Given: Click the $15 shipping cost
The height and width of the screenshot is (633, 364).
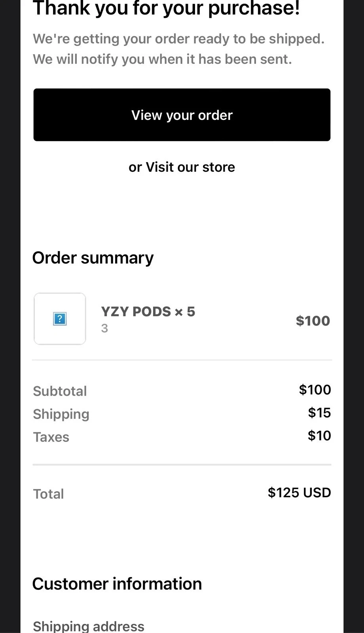Looking at the screenshot, I should click(x=320, y=413).
